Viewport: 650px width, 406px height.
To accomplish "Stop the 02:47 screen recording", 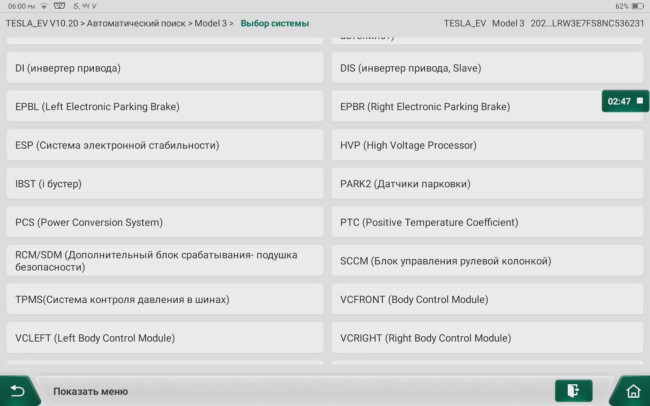I will 640,101.
